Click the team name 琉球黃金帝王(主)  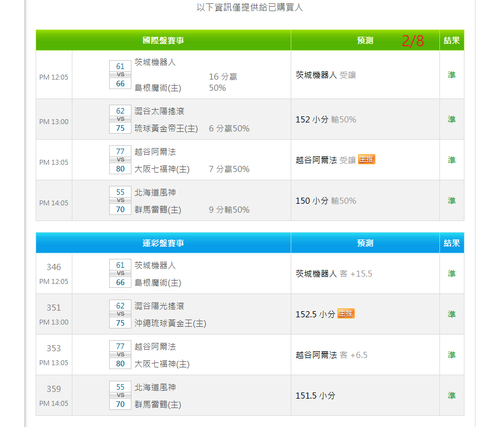pyautogui.click(x=166, y=129)
